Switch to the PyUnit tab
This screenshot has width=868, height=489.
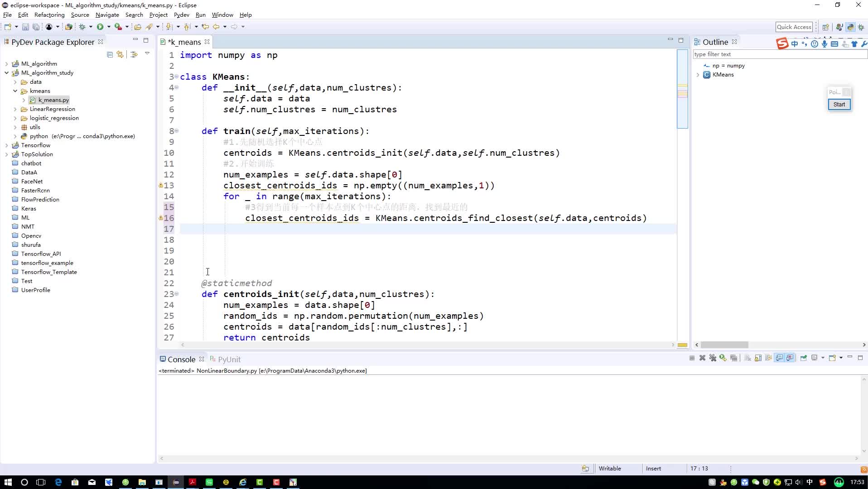[x=225, y=360]
